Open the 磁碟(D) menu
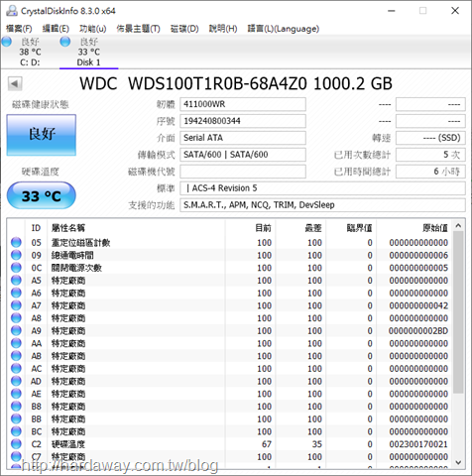This screenshot has height=476, width=472. pos(184,29)
